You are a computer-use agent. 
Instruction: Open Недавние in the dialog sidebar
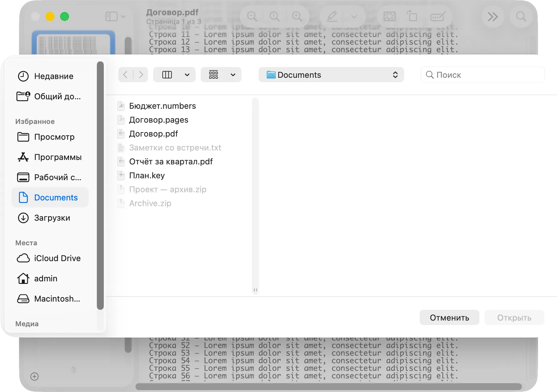(x=50, y=76)
